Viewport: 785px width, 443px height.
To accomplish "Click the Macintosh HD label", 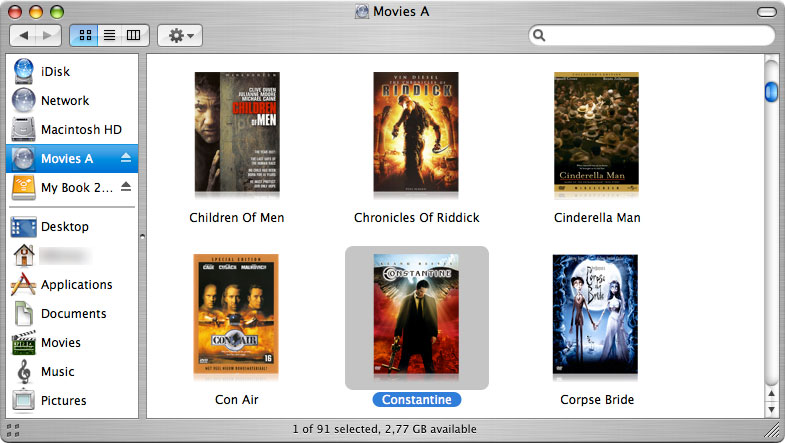I will [81, 130].
